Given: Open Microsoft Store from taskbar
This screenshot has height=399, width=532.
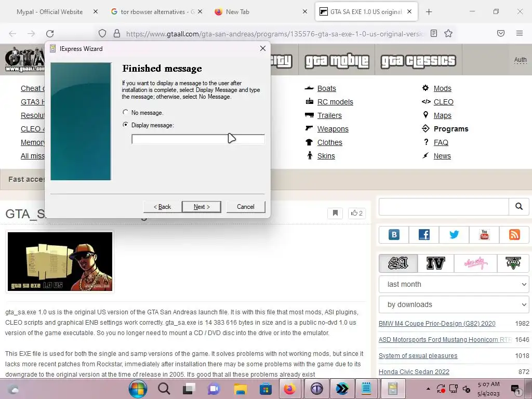Looking at the screenshot, I should click(265, 389).
